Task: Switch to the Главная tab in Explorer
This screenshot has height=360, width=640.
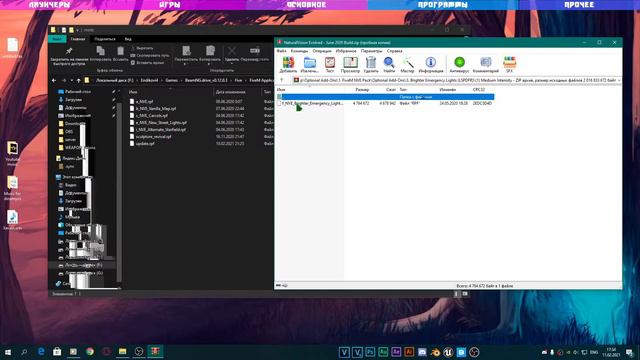Action: point(78,39)
